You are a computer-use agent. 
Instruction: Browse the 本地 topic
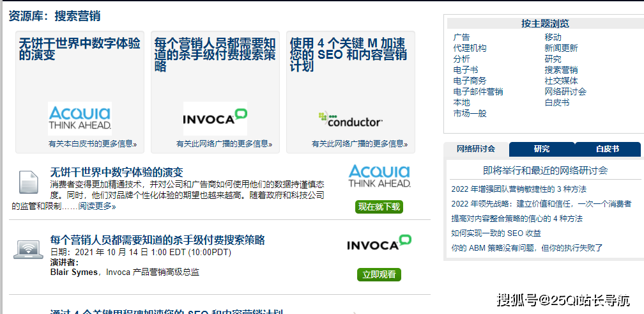[x=462, y=102]
